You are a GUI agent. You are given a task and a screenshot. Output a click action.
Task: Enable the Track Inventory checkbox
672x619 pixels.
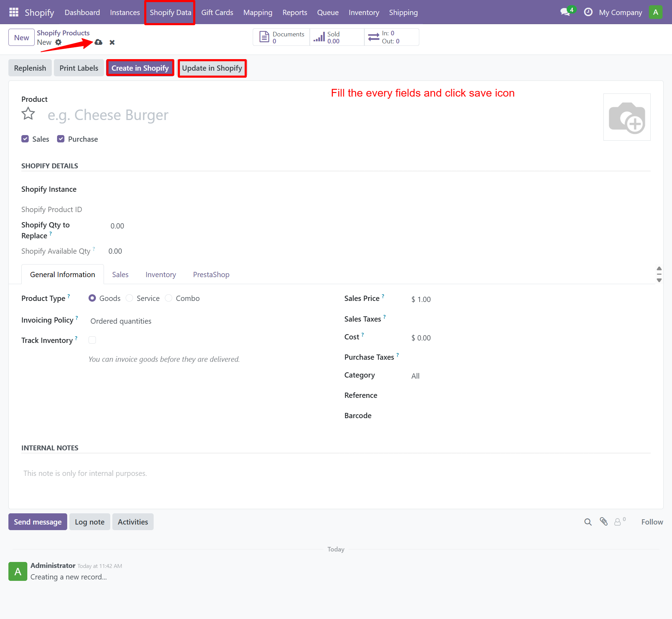[92, 340]
